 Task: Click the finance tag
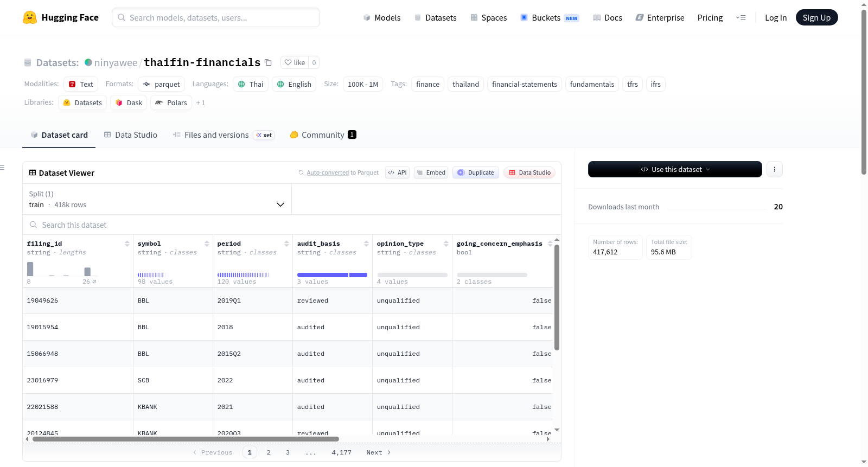(427, 84)
